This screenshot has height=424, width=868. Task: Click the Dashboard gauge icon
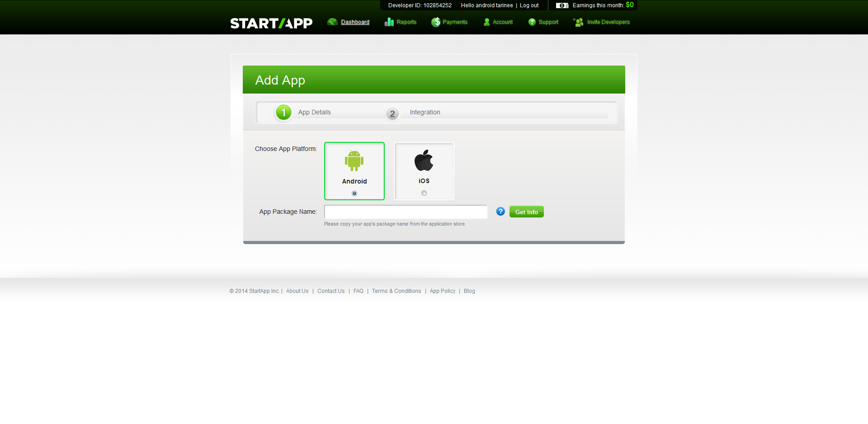point(332,22)
